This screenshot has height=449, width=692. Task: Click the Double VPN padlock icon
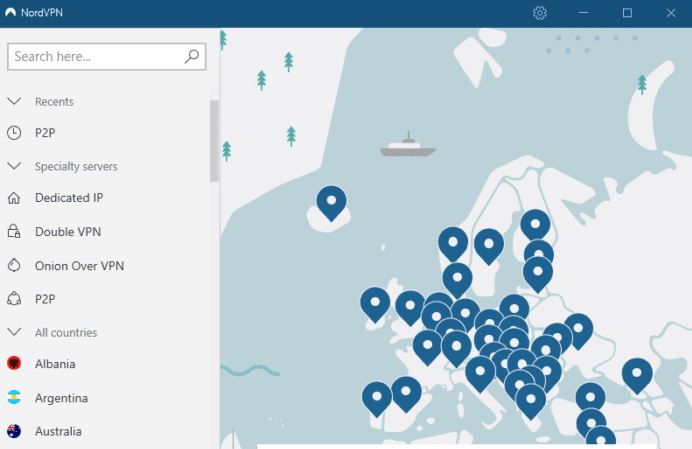coord(14,231)
